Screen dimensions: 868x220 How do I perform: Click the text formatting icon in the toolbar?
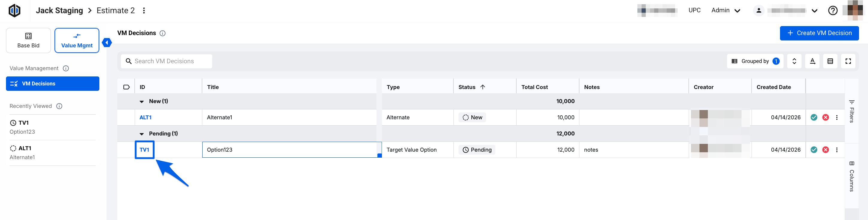click(812, 61)
